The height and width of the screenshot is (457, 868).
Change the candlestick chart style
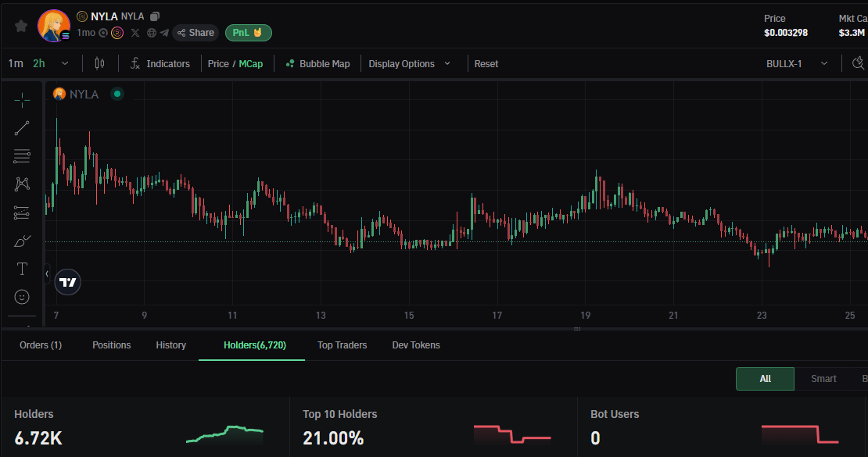(99, 63)
